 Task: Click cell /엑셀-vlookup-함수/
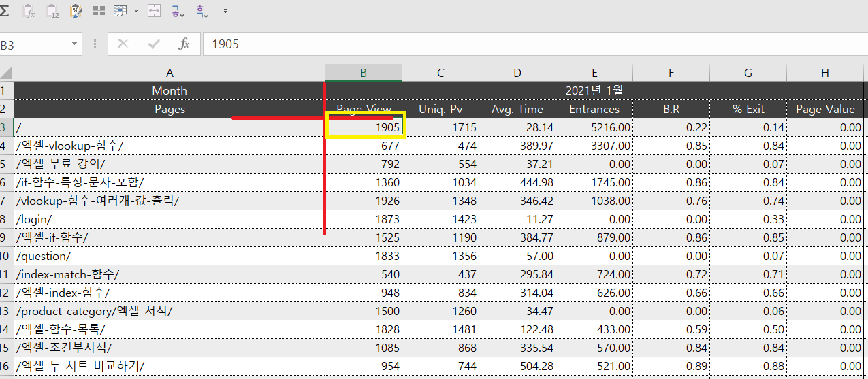click(x=170, y=146)
